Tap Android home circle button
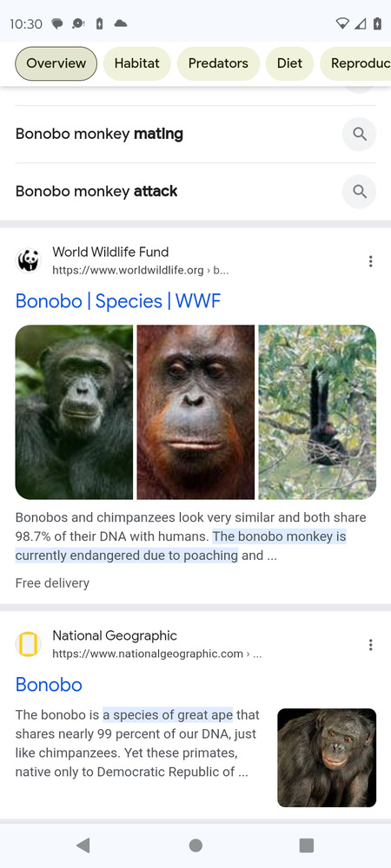The image size is (391, 868). tap(195, 845)
